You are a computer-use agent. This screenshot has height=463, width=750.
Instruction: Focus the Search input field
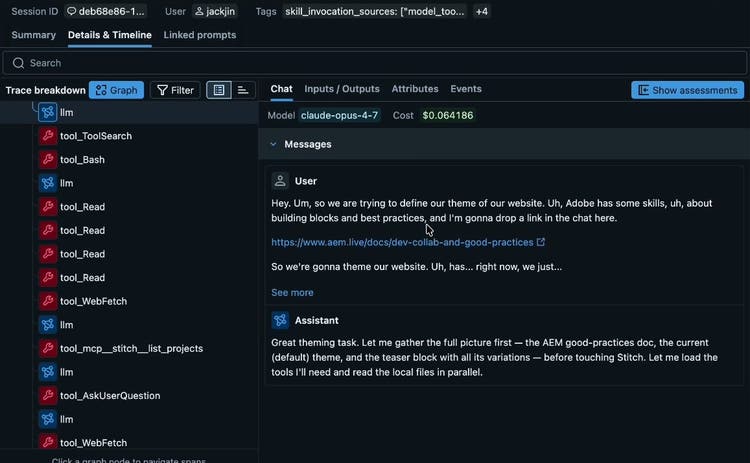[375, 63]
